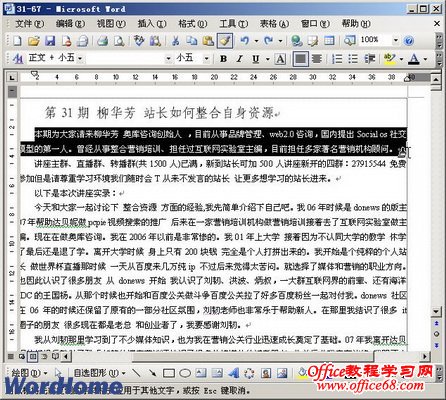
Task: Select the Rectangle tool on the Drawing toolbar
Action: pos(169,373)
